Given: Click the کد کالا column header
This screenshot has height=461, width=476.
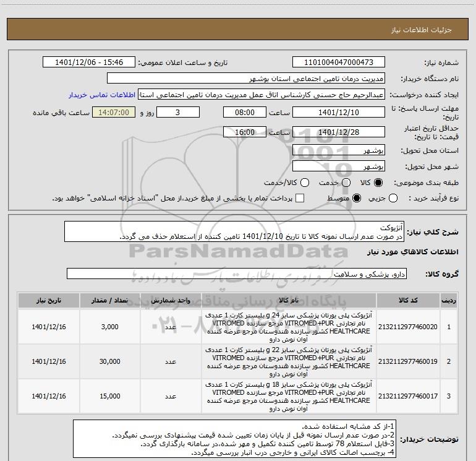Looking at the screenshot, I should [408, 300].
